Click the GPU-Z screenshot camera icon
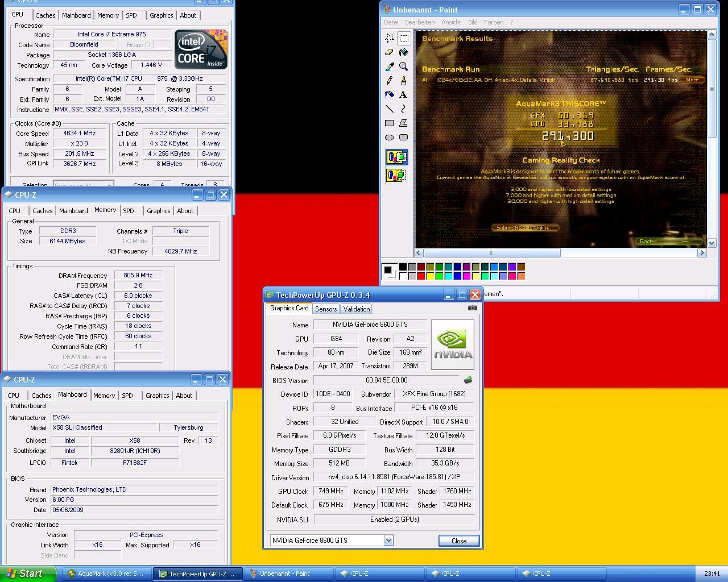Viewport: 728px width, 582px height. [473, 308]
